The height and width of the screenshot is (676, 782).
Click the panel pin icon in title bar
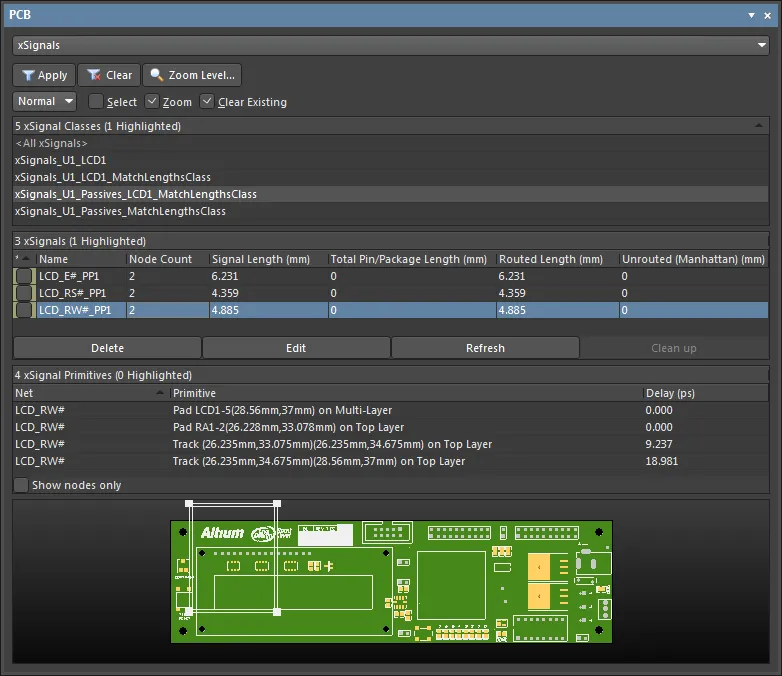pos(752,14)
